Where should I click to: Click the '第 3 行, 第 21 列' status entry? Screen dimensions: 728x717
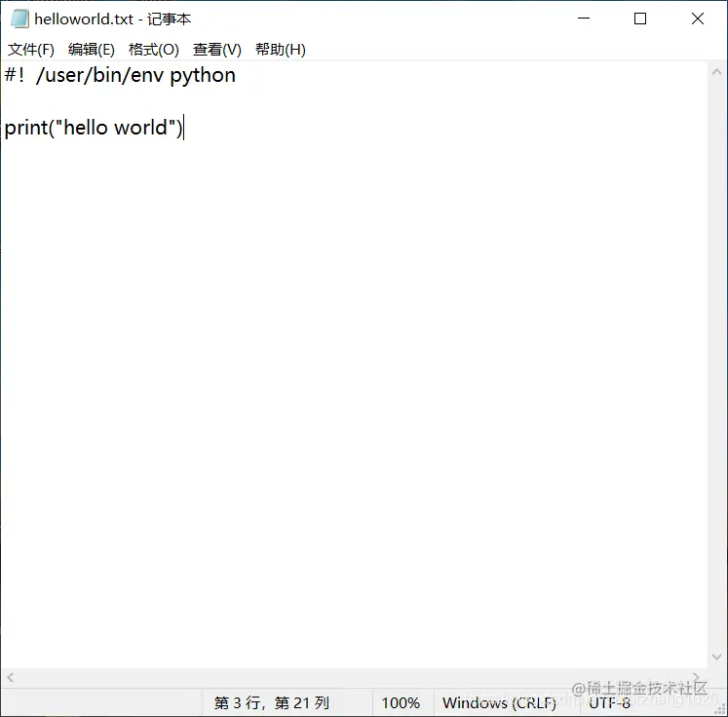[x=272, y=703]
